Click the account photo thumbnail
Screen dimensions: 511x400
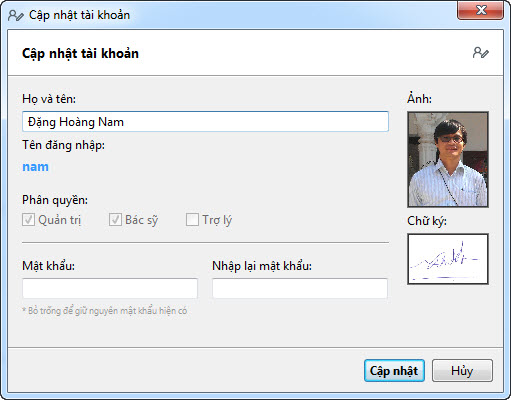point(448,160)
